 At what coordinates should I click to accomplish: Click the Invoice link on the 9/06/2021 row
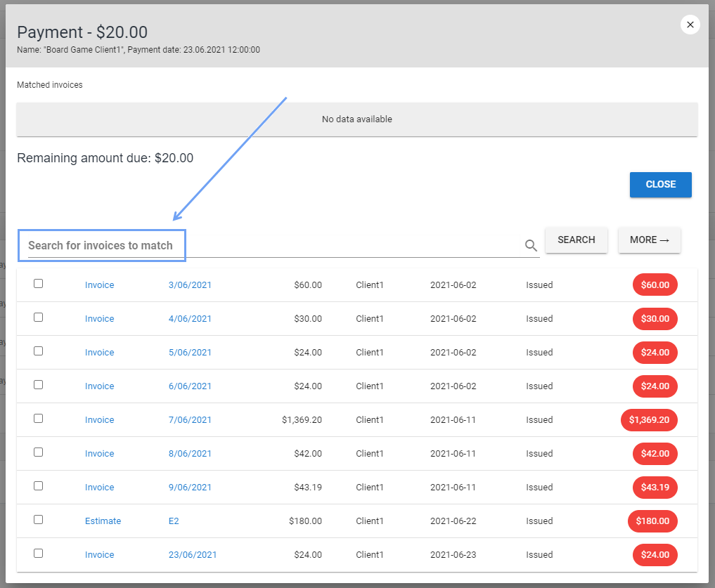point(99,487)
